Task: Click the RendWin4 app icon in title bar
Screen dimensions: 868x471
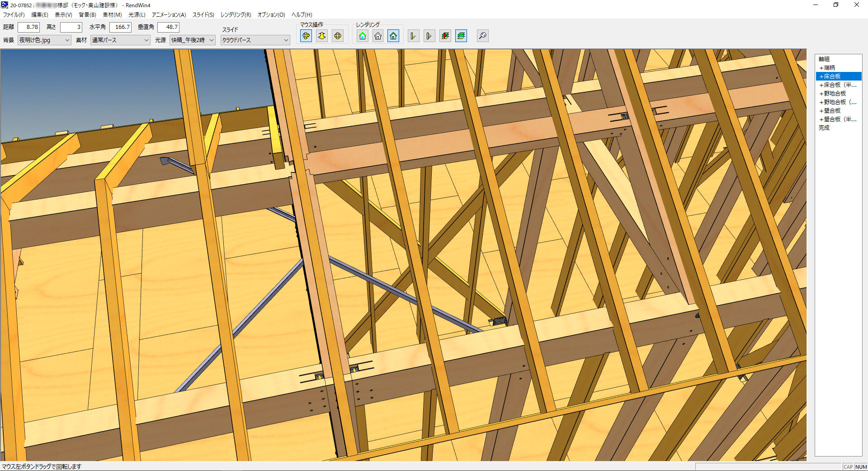Action: point(5,5)
